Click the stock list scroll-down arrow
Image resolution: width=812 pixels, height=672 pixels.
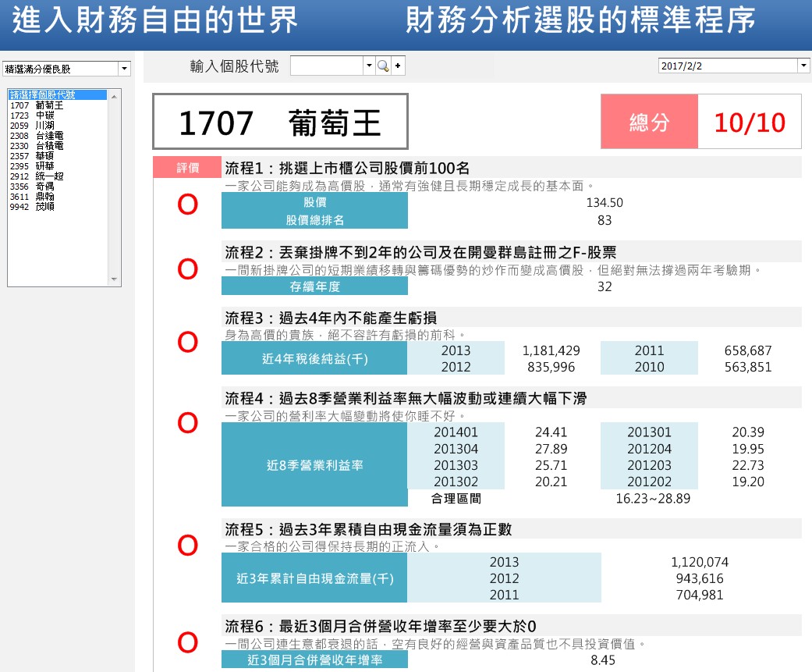click(x=115, y=280)
